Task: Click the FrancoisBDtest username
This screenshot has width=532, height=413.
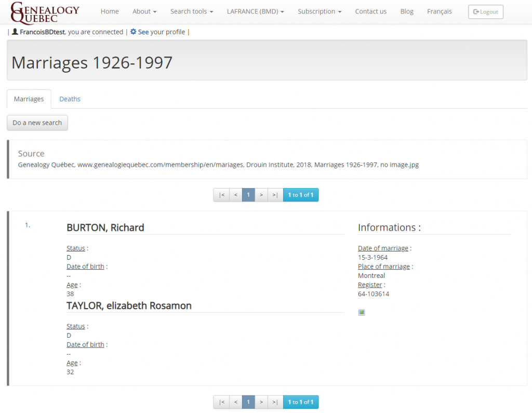Action: [x=42, y=32]
